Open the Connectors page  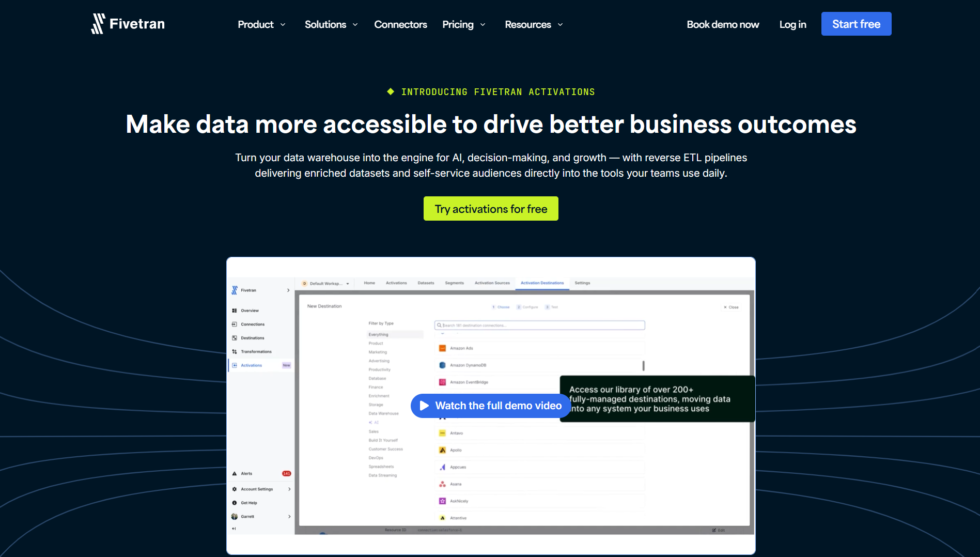click(x=400, y=24)
